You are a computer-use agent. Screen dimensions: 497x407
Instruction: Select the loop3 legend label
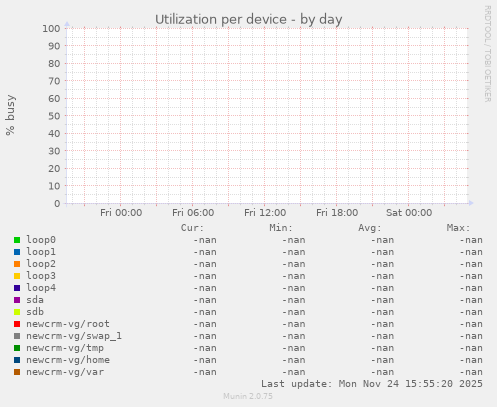click(41, 276)
